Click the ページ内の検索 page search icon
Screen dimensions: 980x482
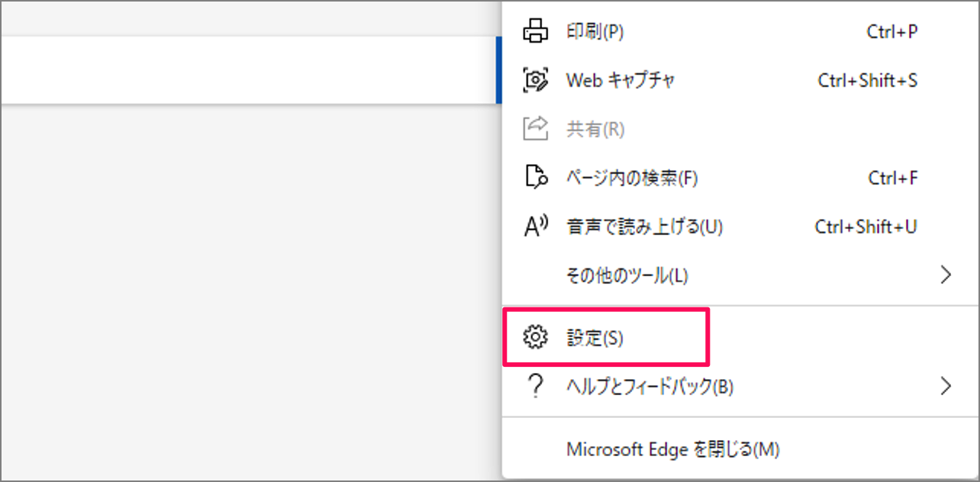[537, 178]
